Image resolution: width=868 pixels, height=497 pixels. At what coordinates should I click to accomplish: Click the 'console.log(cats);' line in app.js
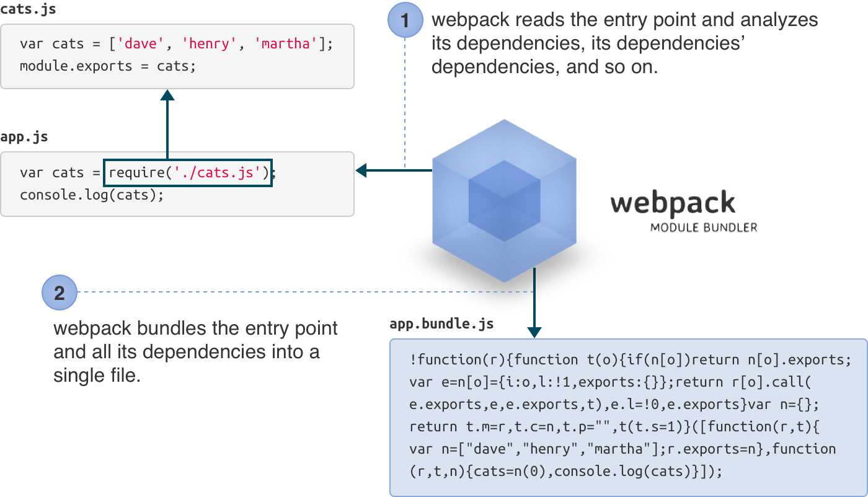(x=92, y=195)
